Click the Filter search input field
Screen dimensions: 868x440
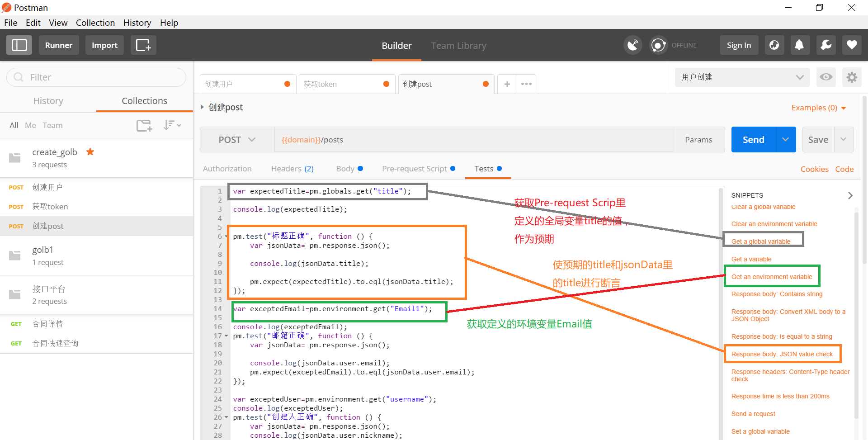96,77
